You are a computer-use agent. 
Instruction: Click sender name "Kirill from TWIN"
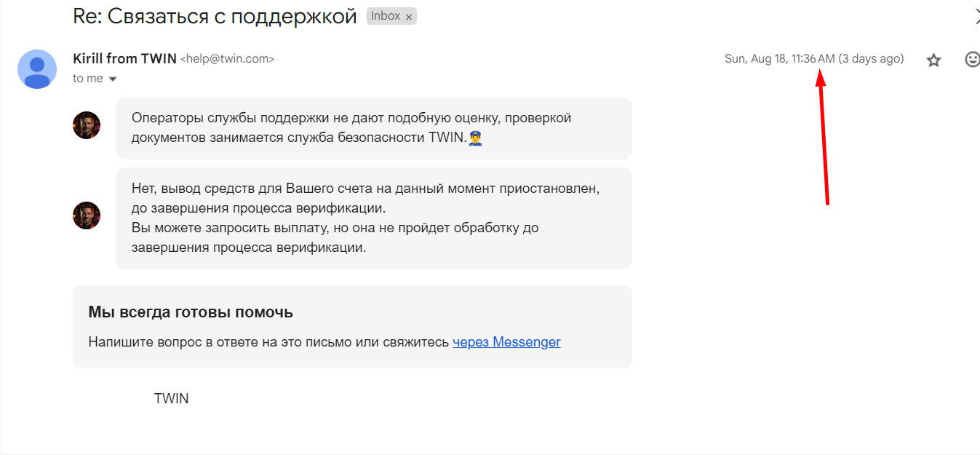point(124,58)
